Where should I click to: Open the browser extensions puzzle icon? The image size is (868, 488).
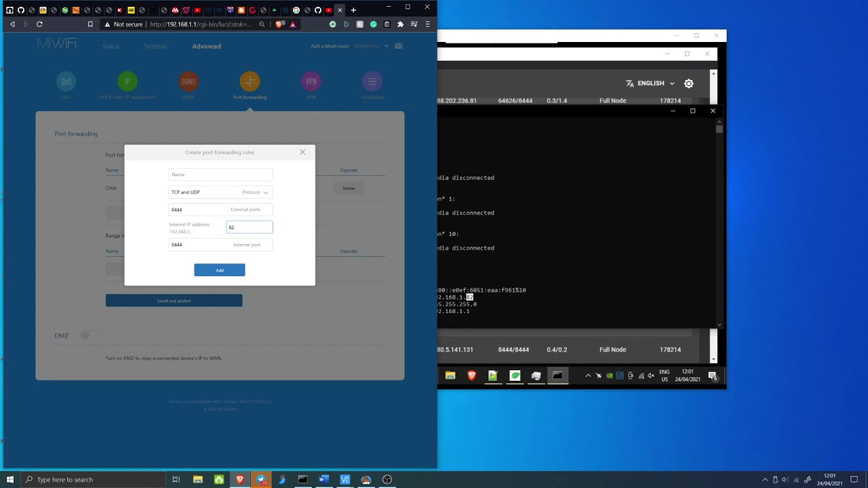[400, 24]
